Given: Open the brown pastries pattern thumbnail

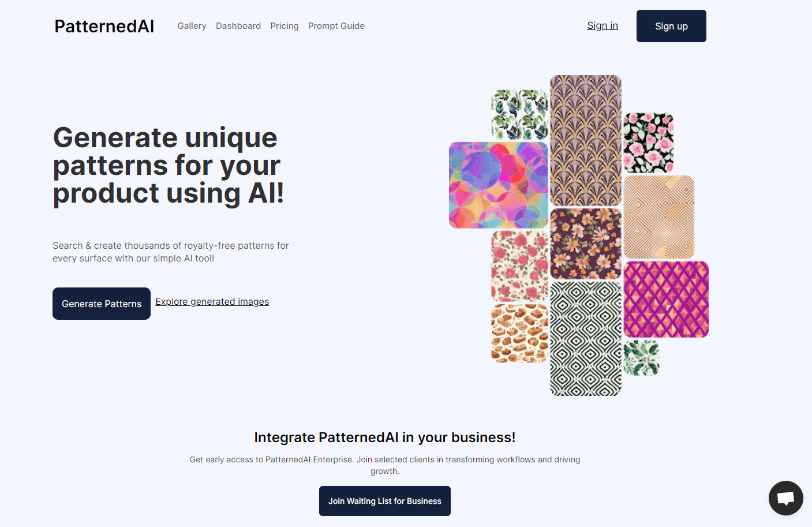Looking at the screenshot, I should (519, 334).
